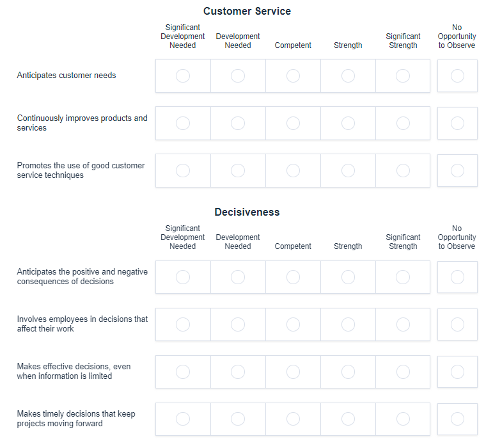This screenshot has width=493, height=448.
Task: Mark 'Makes timely decisions' as No Opportunity to Observe
Action: [457, 419]
